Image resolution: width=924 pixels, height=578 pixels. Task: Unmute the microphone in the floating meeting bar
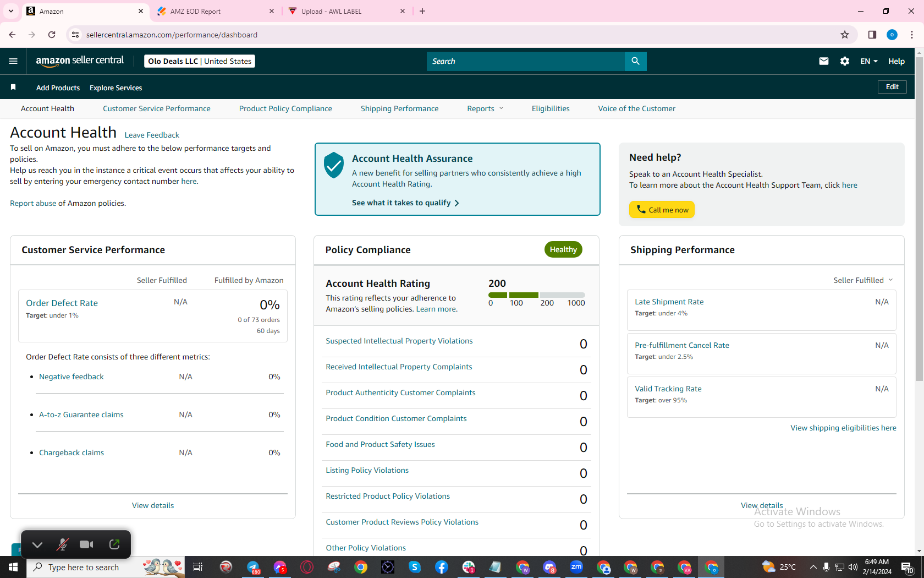(x=63, y=544)
